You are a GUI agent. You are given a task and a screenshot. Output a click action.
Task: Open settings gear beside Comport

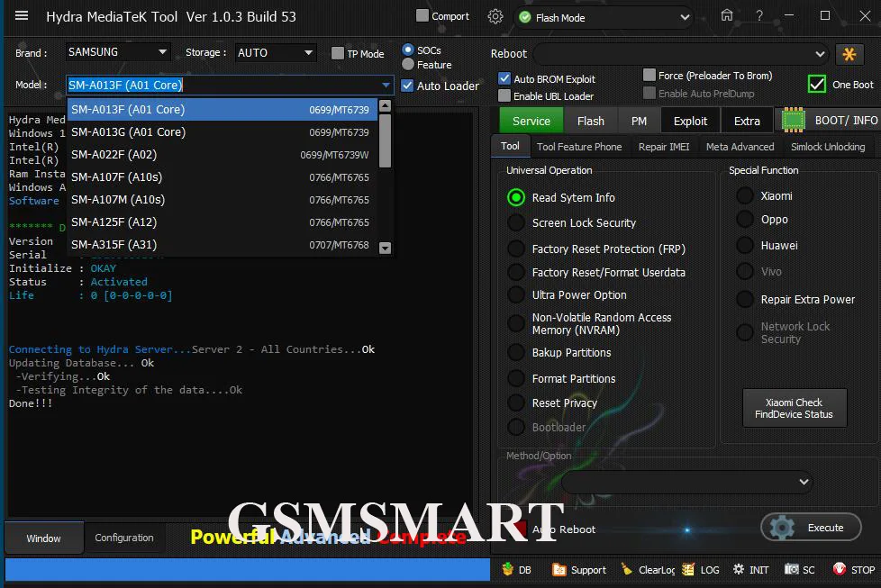click(495, 17)
